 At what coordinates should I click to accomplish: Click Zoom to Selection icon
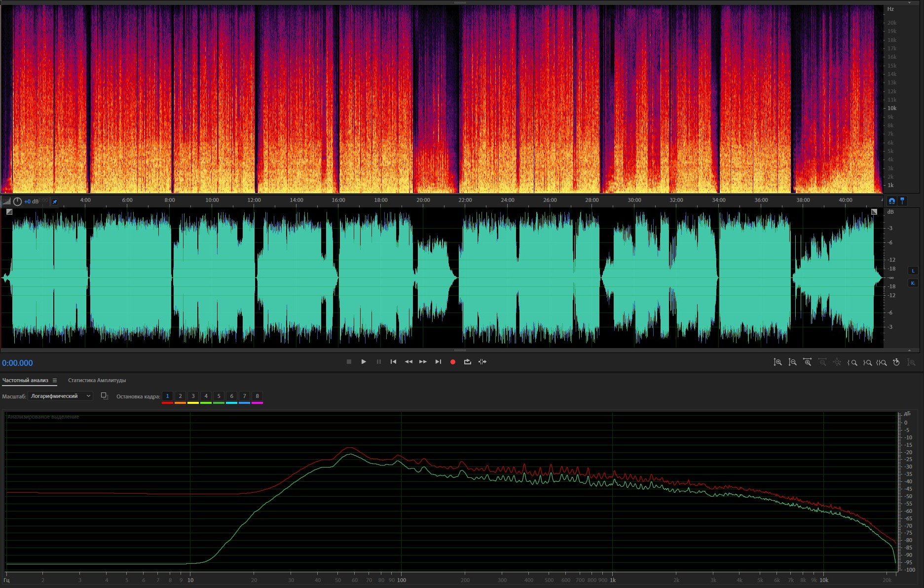882,362
